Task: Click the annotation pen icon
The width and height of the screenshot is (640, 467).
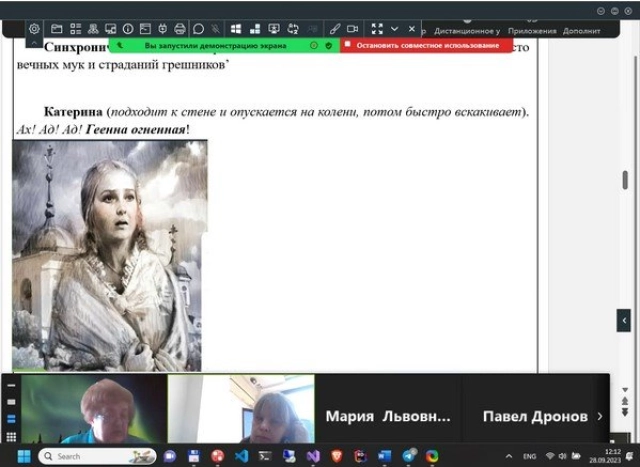Action: pyautogui.click(x=335, y=29)
